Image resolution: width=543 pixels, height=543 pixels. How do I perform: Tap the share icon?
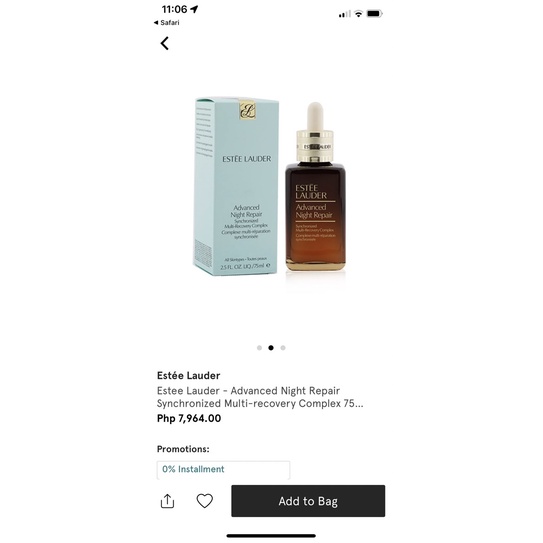(x=168, y=501)
